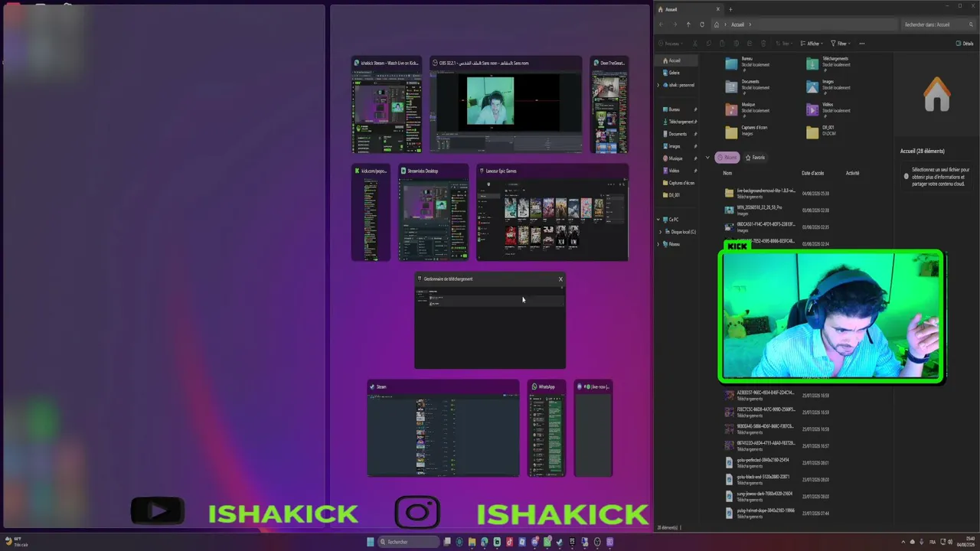Expand the Réseau tree node
Image resolution: width=980 pixels, height=551 pixels.
tap(658, 244)
